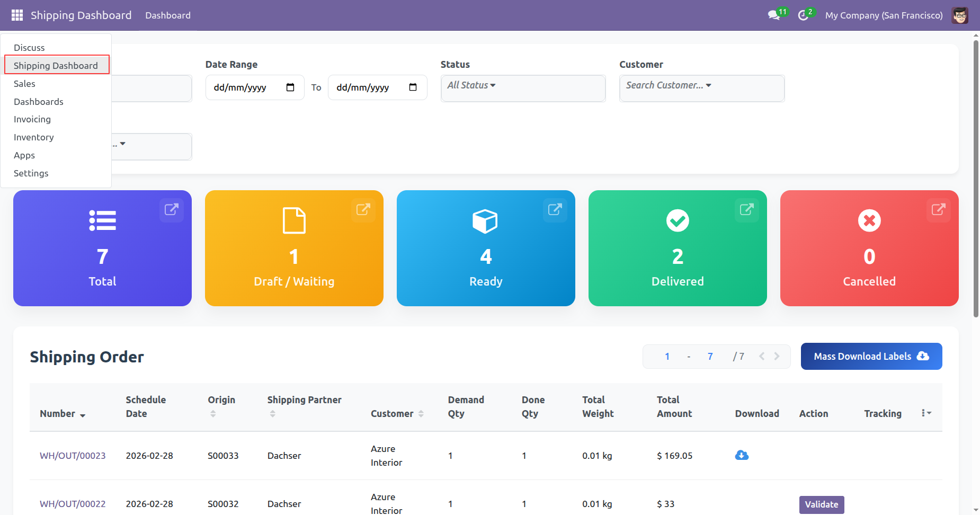
Task: Open the WH/OUT/00023 order link
Action: coord(73,456)
